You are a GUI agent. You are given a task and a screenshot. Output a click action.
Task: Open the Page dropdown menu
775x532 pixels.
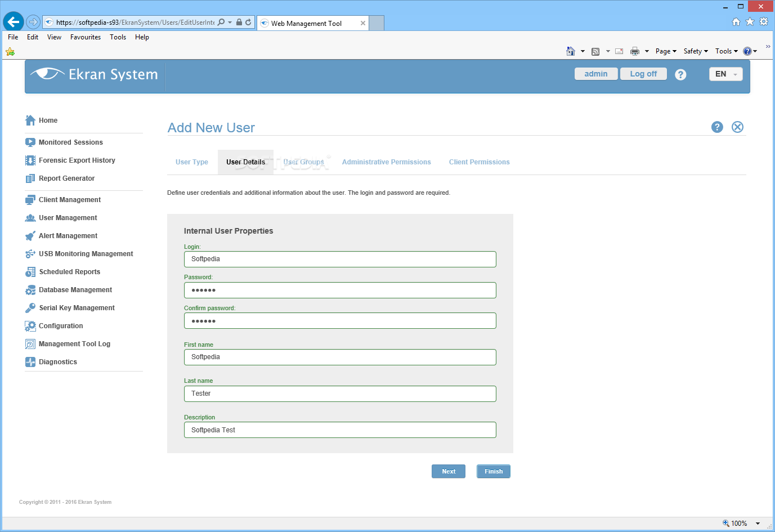666,51
